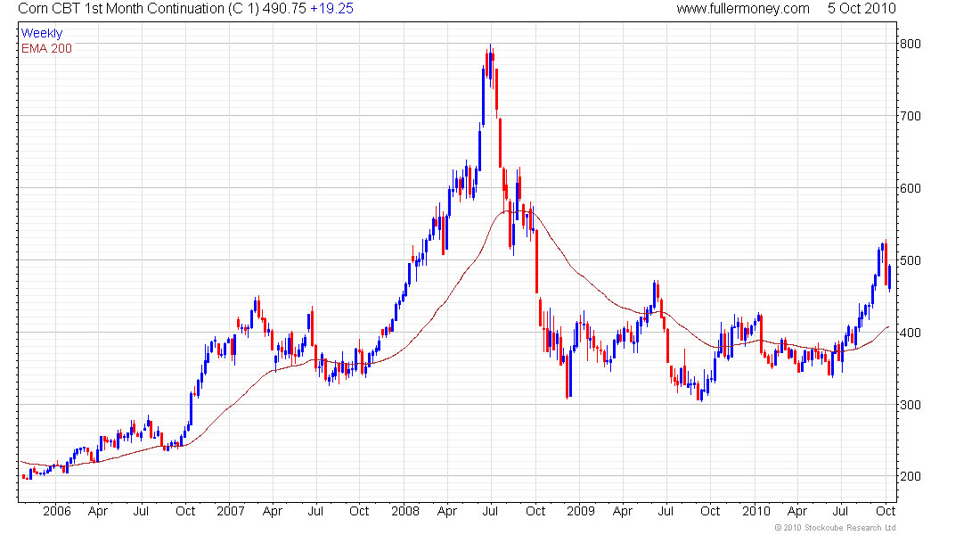Viewport: 980px width, 535px height.
Task: Click the date '5 Oct 2010'
Action: [x=862, y=9]
